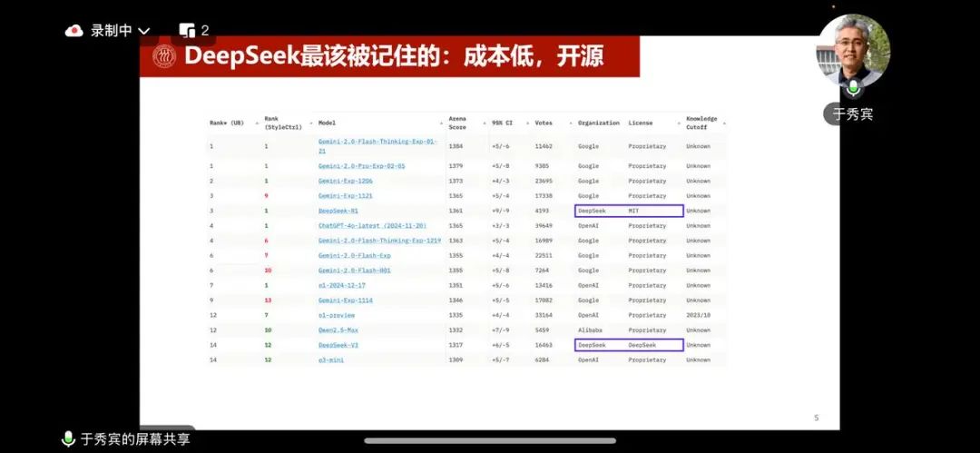Open the Gemini-Exp-1114 model link
Screen dimensions: 980x453
[x=346, y=300]
